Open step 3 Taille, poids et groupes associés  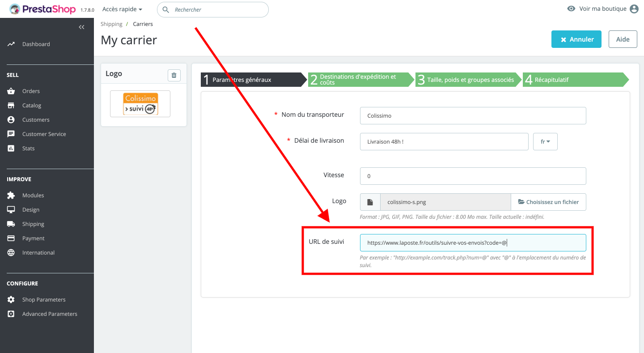(467, 80)
